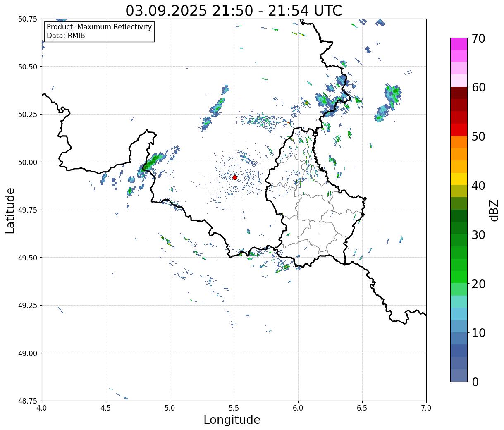Click the 0 tick on the colorbar

click(x=475, y=382)
